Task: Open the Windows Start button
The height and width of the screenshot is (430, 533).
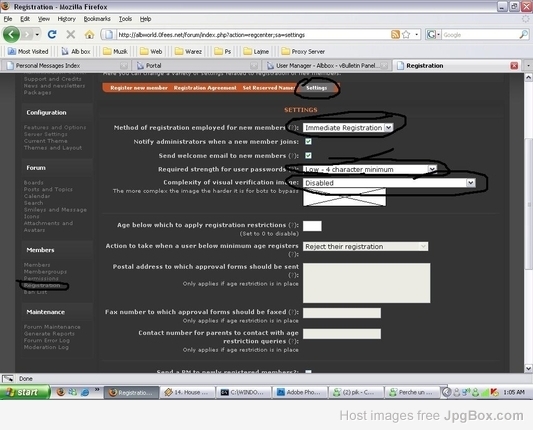Action: (x=25, y=392)
